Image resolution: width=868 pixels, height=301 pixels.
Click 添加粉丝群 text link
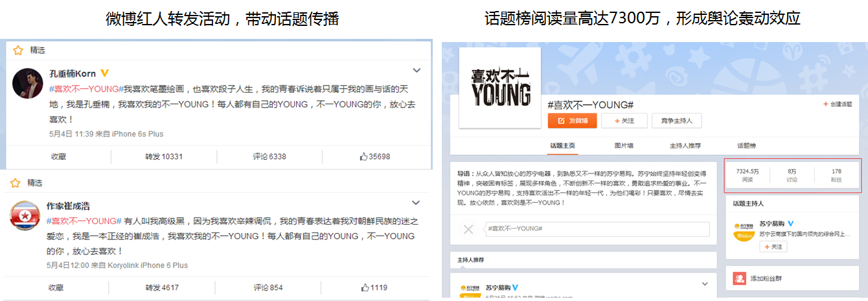pos(766,279)
